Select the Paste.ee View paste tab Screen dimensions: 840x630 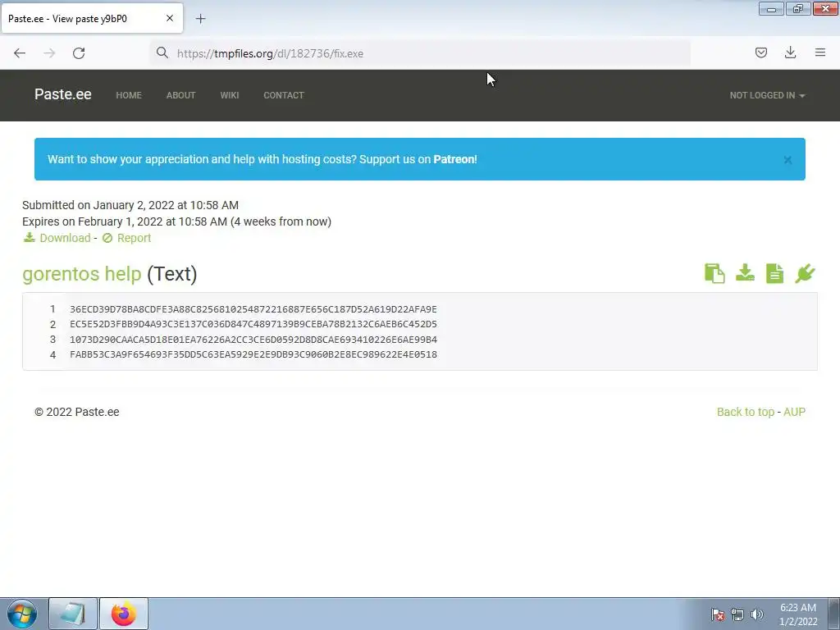click(x=91, y=18)
